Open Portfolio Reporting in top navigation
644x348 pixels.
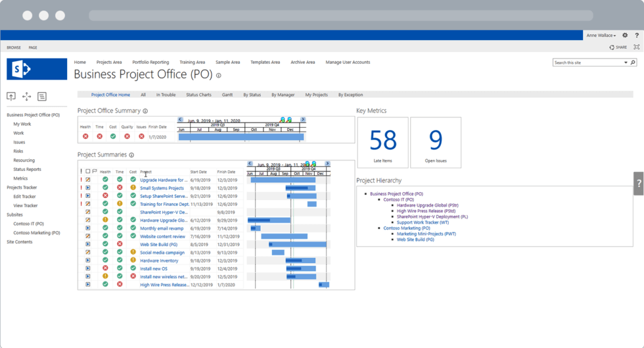click(x=150, y=62)
